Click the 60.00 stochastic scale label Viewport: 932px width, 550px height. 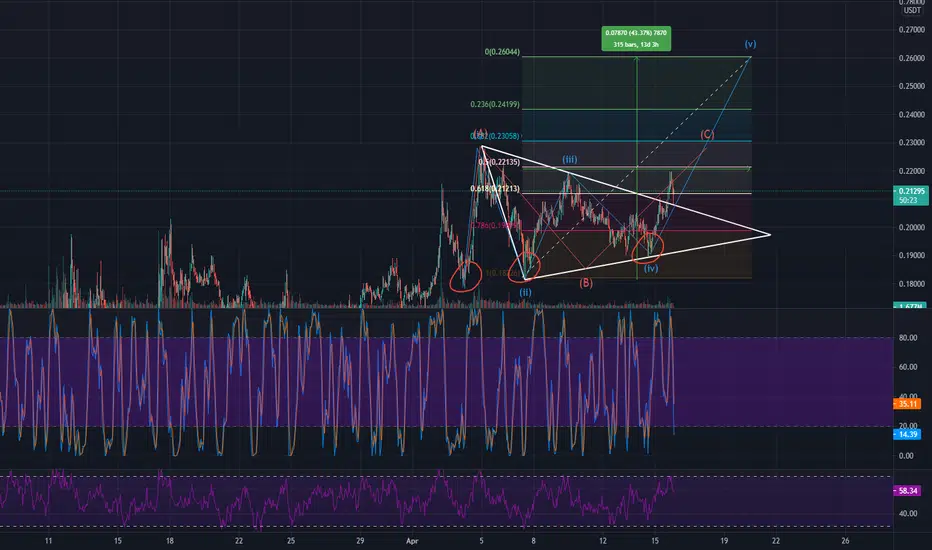pyautogui.click(x=908, y=367)
